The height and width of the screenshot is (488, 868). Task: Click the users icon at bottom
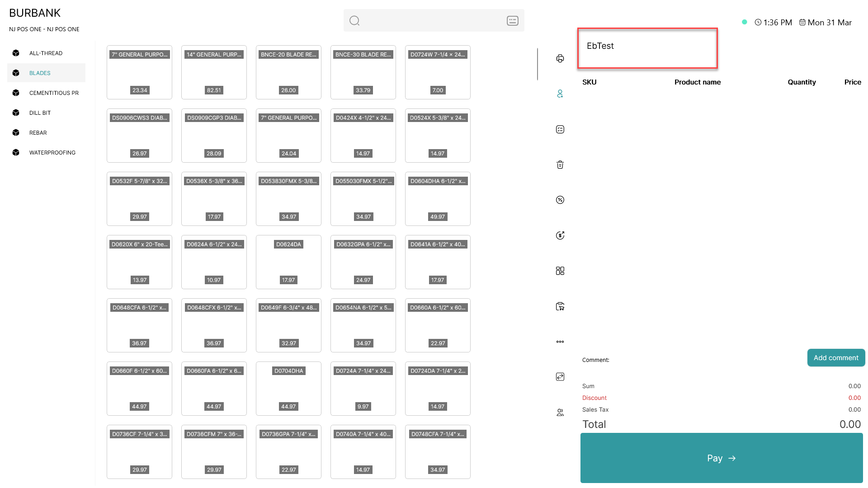(x=560, y=413)
